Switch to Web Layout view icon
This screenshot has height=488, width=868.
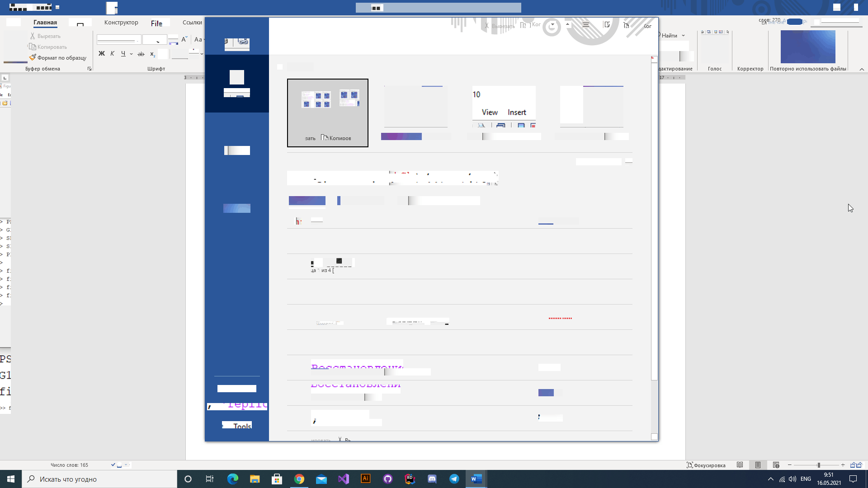coord(776,465)
